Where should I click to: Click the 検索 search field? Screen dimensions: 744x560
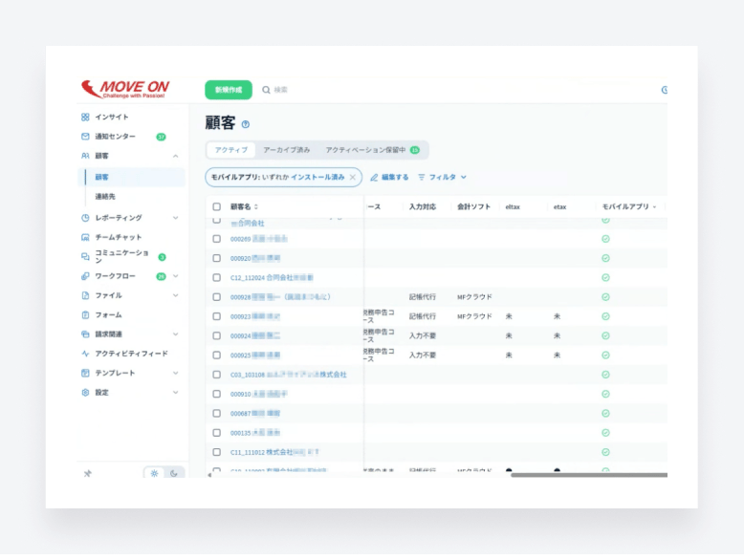280,90
